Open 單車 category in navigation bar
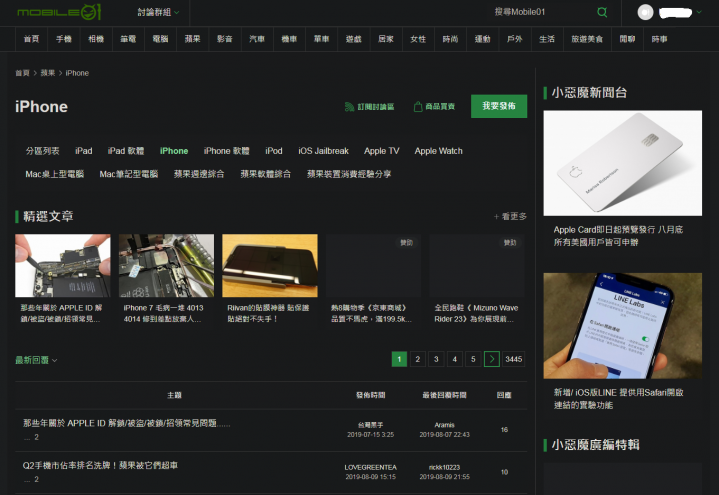719x495 pixels. point(321,39)
